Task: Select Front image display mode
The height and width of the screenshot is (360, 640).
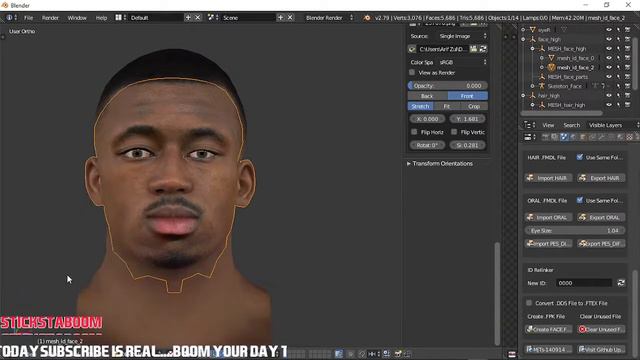Action: point(468,96)
